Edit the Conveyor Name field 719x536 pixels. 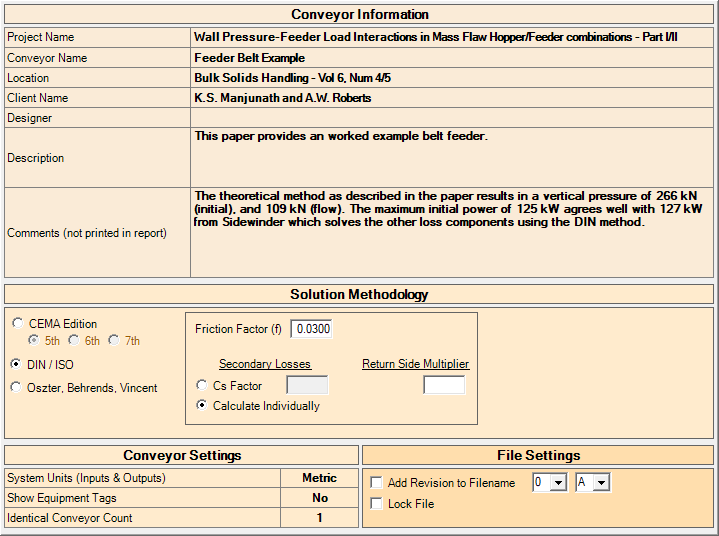click(452, 58)
